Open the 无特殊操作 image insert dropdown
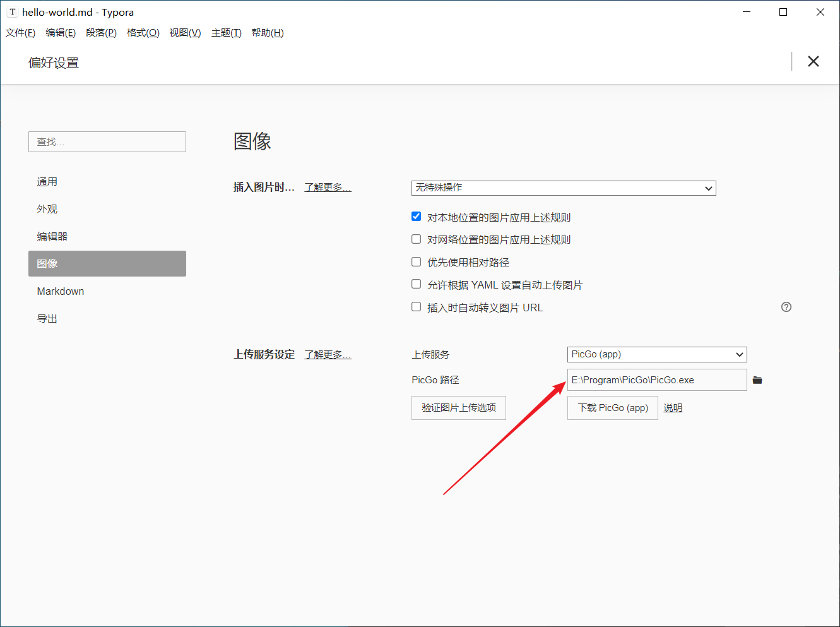Viewport: 840px width, 627px height. pos(563,188)
